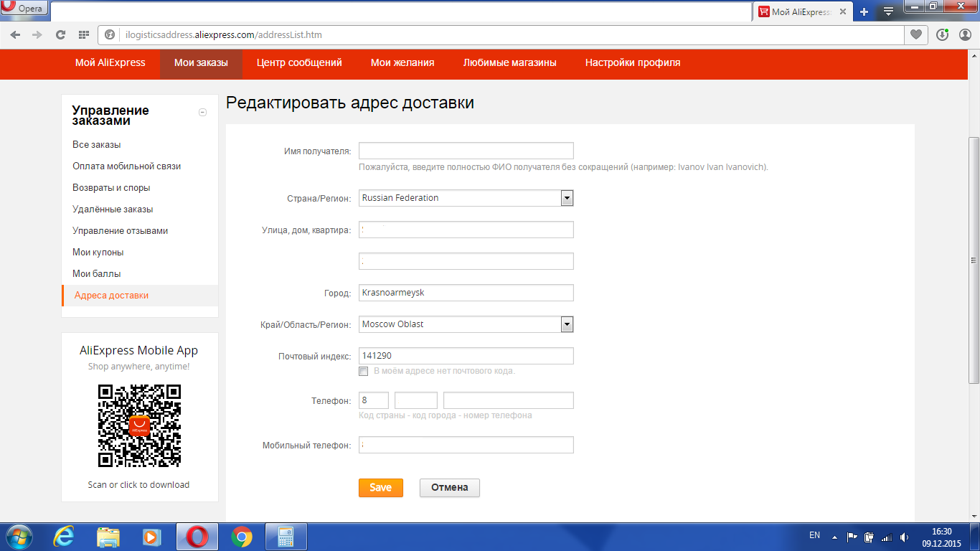Viewport: 980px width, 551px height.
Task: Tick 'В моём адресе нет почтового кода' checkbox
Action: click(x=364, y=371)
